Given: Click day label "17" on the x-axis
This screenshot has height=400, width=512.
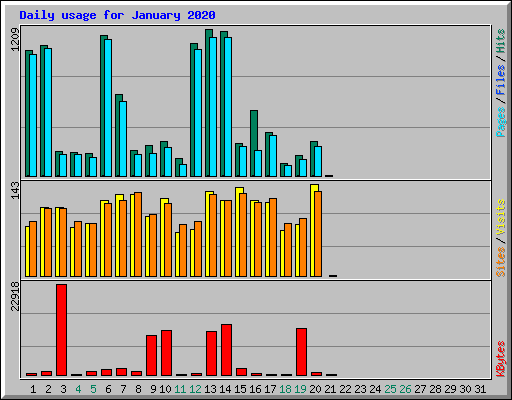Looking at the screenshot, I should pos(270,389).
